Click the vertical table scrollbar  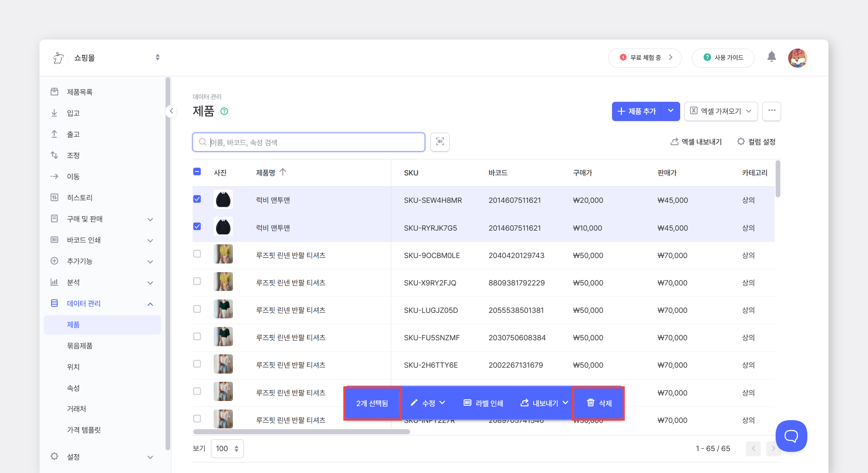(778, 179)
